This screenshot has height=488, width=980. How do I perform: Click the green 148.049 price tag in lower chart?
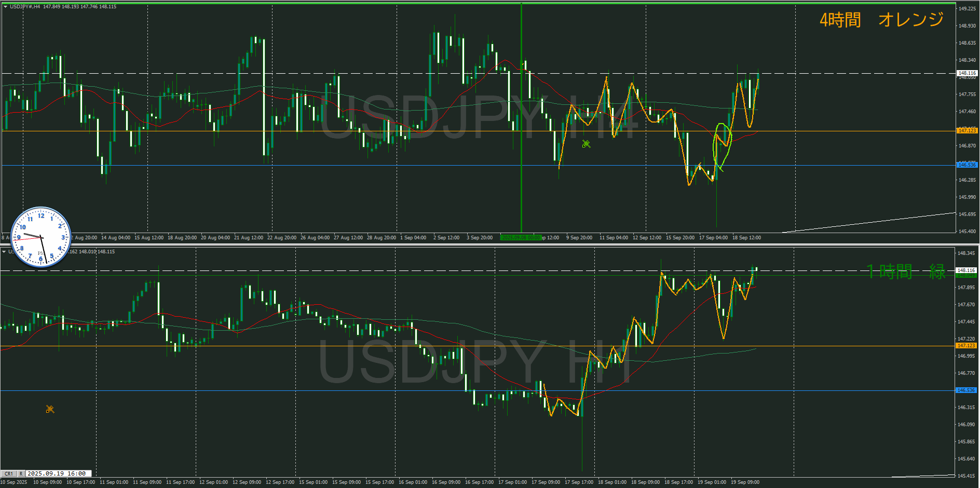point(966,276)
